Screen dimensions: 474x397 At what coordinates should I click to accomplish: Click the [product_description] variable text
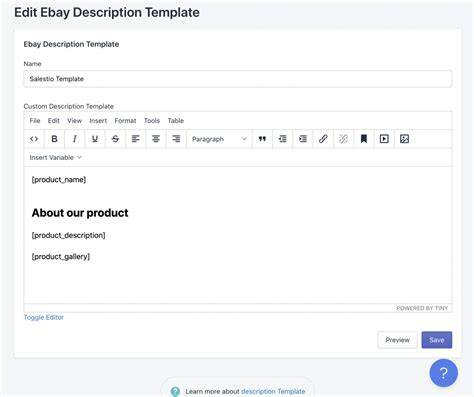tap(68, 235)
